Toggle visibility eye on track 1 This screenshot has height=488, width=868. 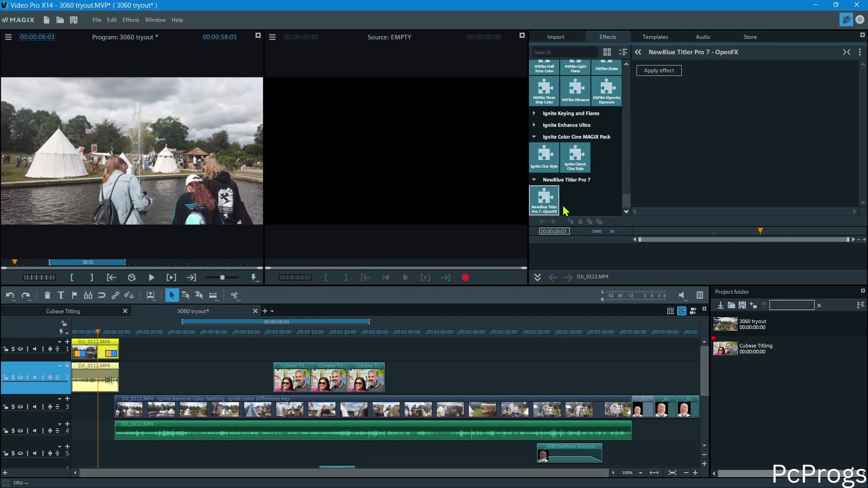[x=20, y=349]
